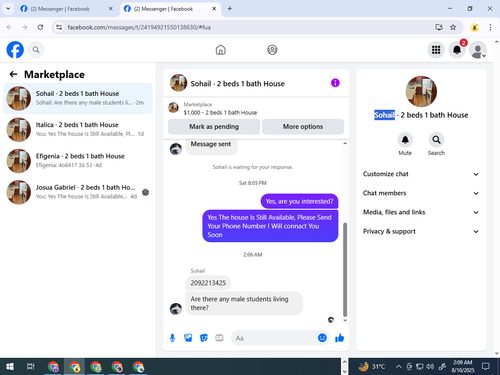The height and width of the screenshot is (375, 500).
Task: Search in conversation magnifier icon
Action: [x=436, y=140]
